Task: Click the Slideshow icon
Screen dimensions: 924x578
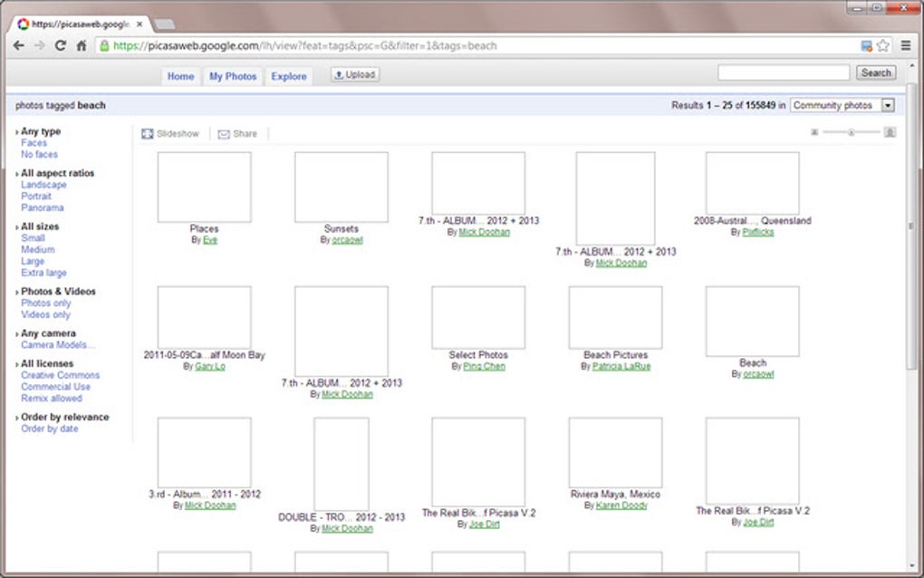Action: click(x=147, y=133)
